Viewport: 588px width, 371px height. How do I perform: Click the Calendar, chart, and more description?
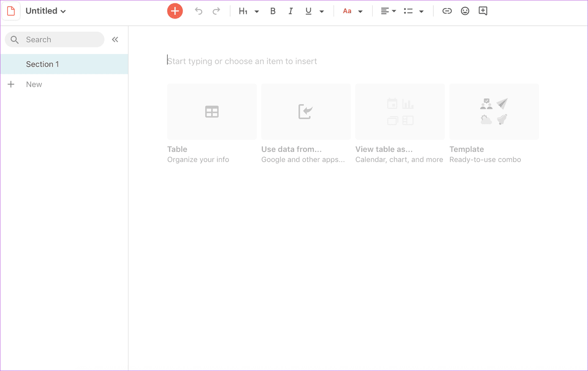pyautogui.click(x=399, y=160)
